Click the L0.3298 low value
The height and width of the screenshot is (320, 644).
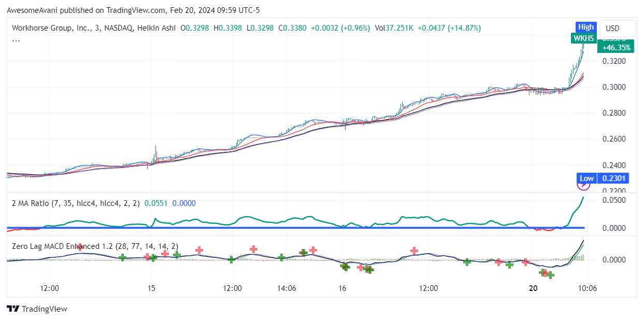coord(261,28)
